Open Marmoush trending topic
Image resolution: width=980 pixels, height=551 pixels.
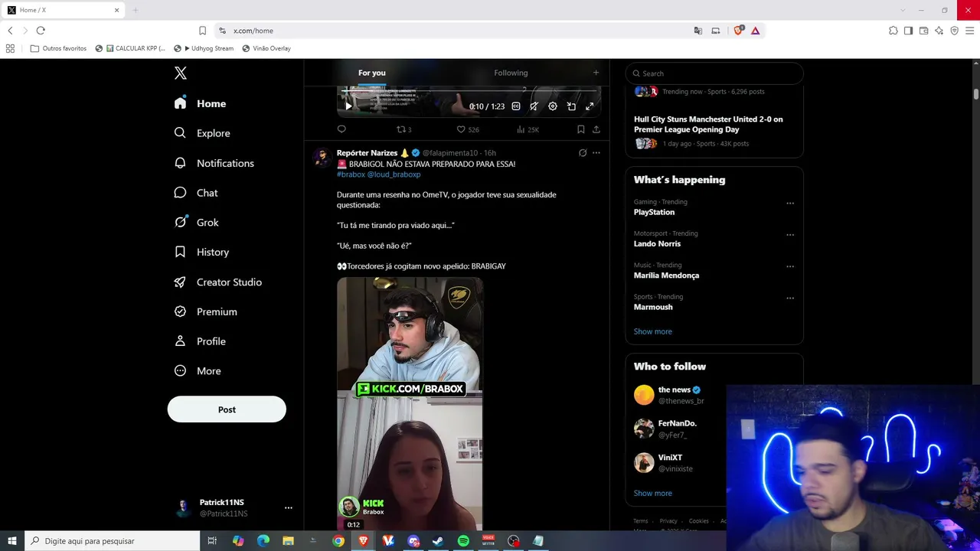point(653,307)
